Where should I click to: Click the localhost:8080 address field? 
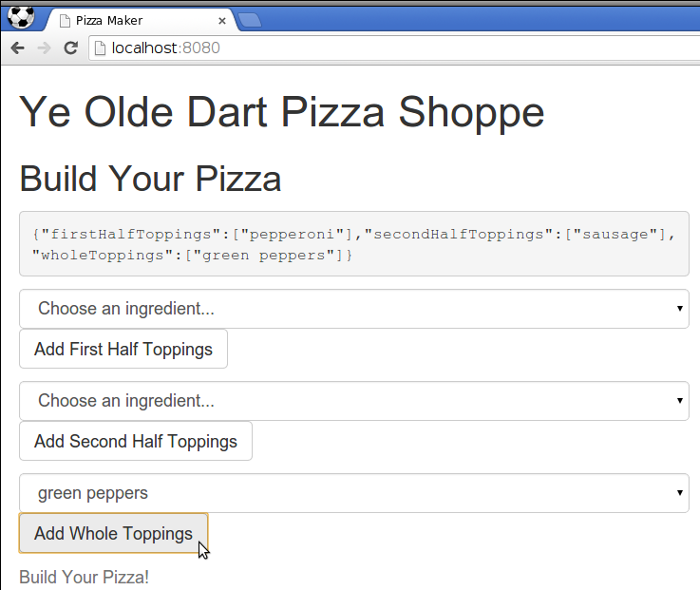[x=394, y=48]
